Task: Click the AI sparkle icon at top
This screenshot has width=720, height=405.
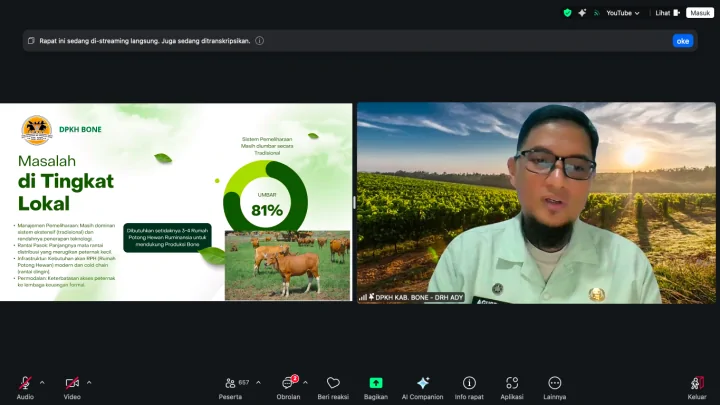Action: coord(582,13)
